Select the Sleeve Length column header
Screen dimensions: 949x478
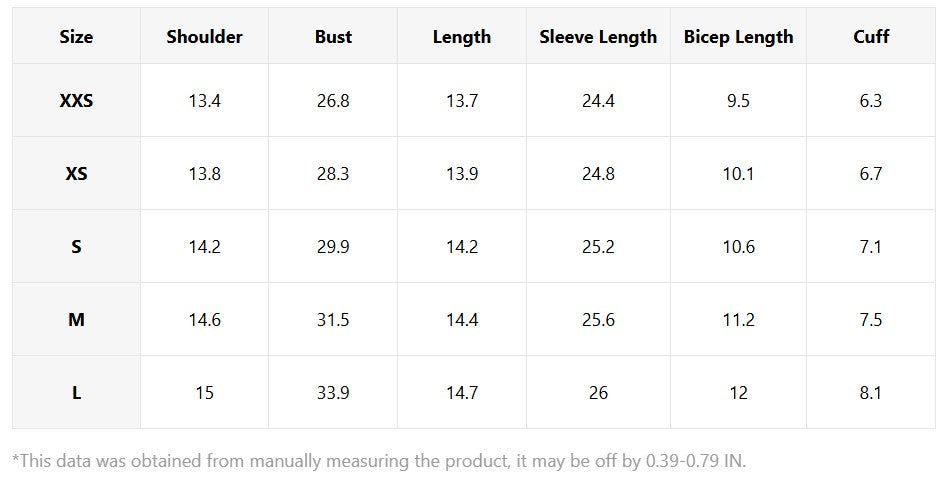click(x=598, y=37)
